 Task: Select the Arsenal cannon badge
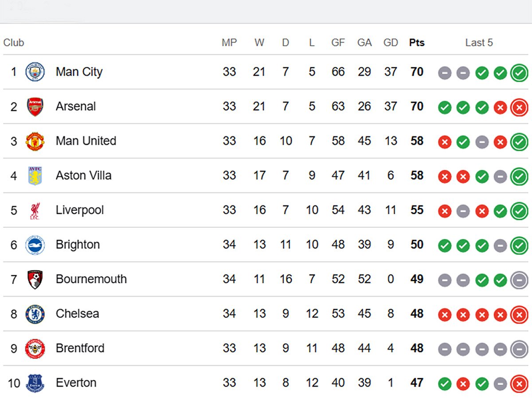pos(35,106)
